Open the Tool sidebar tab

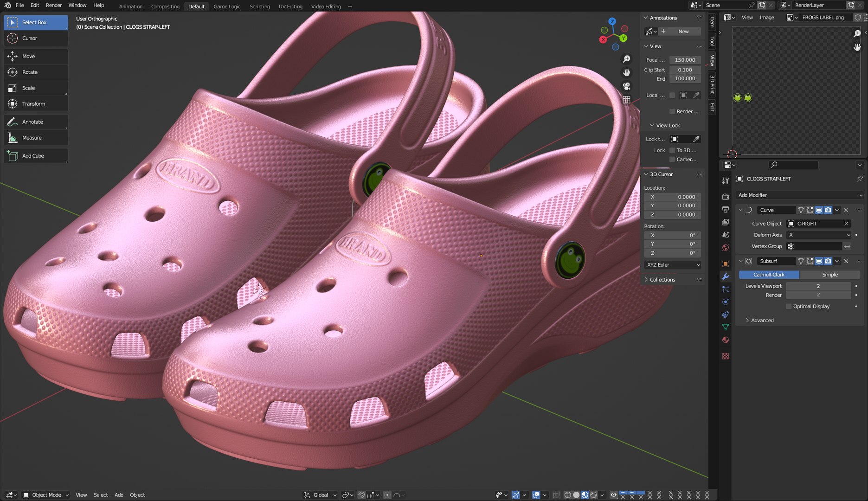pyautogui.click(x=713, y=41)
